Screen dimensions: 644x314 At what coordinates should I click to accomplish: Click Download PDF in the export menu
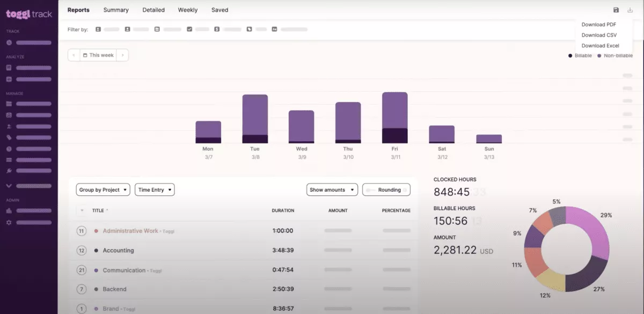[598, 24]
